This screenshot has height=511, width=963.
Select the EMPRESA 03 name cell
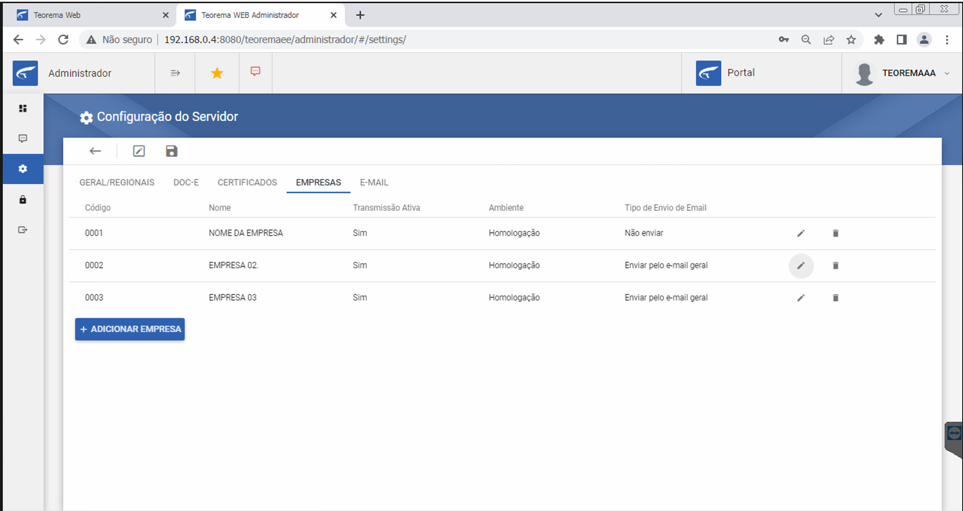coord(233,297)
